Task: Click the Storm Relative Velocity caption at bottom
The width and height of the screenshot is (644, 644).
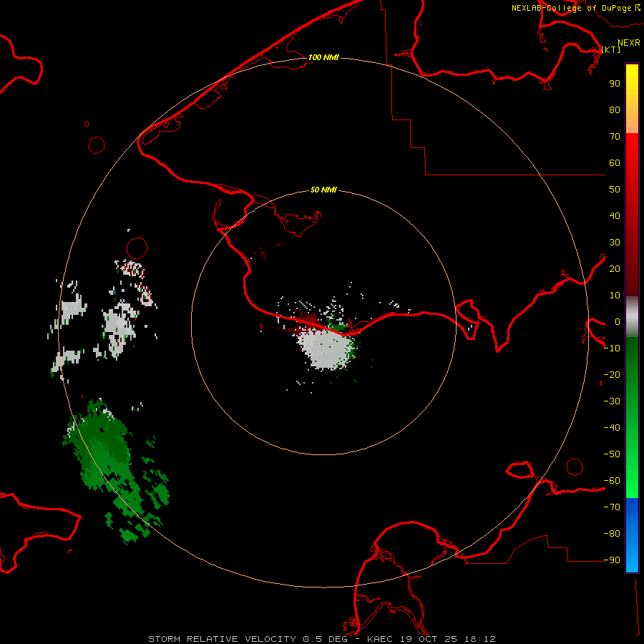Action: 322,639
